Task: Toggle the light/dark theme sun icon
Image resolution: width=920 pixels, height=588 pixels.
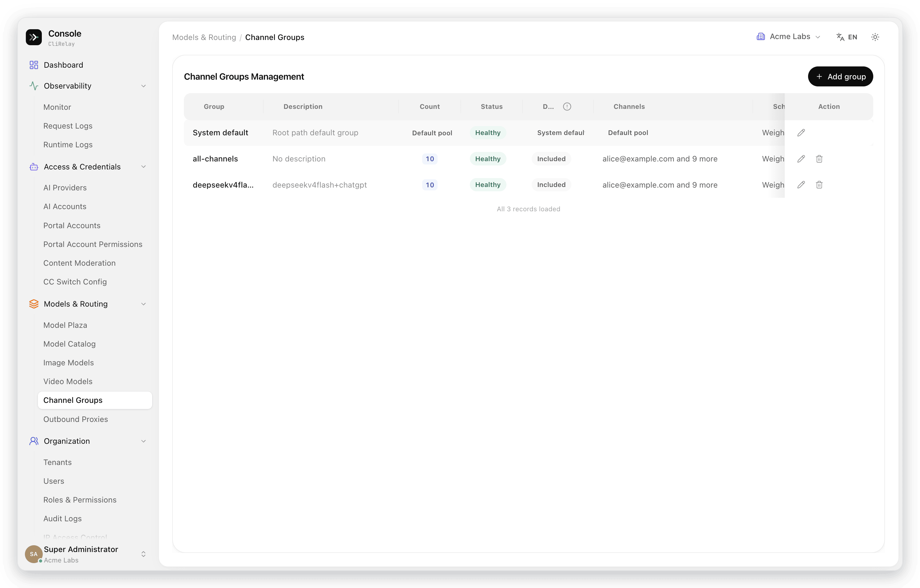Action: [875, 37]
